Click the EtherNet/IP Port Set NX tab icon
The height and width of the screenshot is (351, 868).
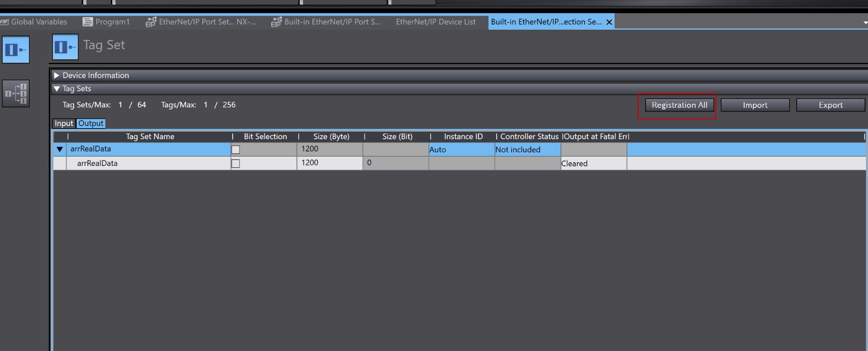click(151, 22)
